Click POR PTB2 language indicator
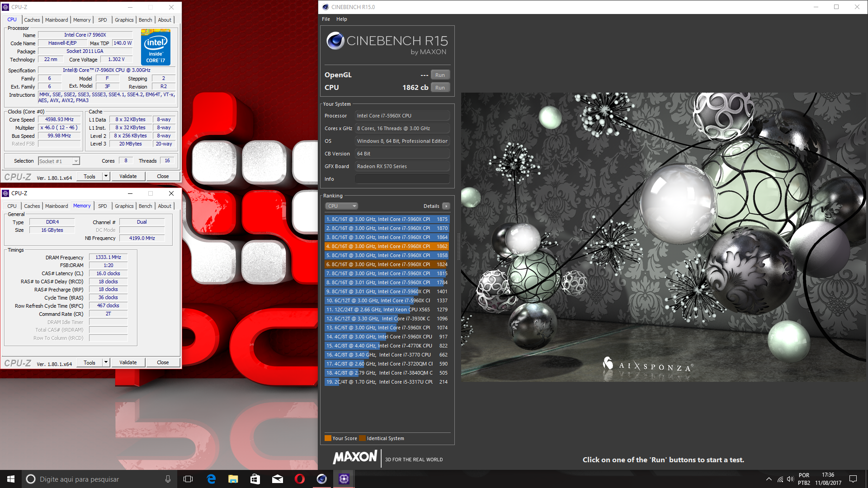The height and width of the screenshot is (488, 868). click(804, 479)
